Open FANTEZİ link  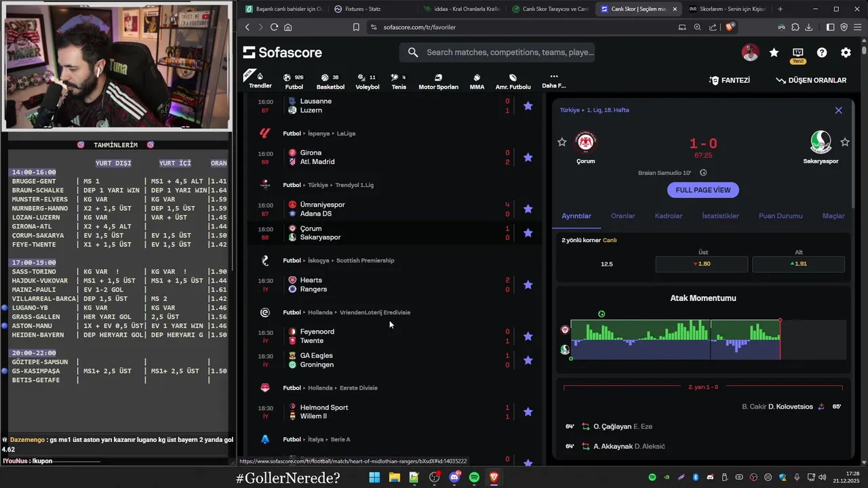(x=729, y=80)
